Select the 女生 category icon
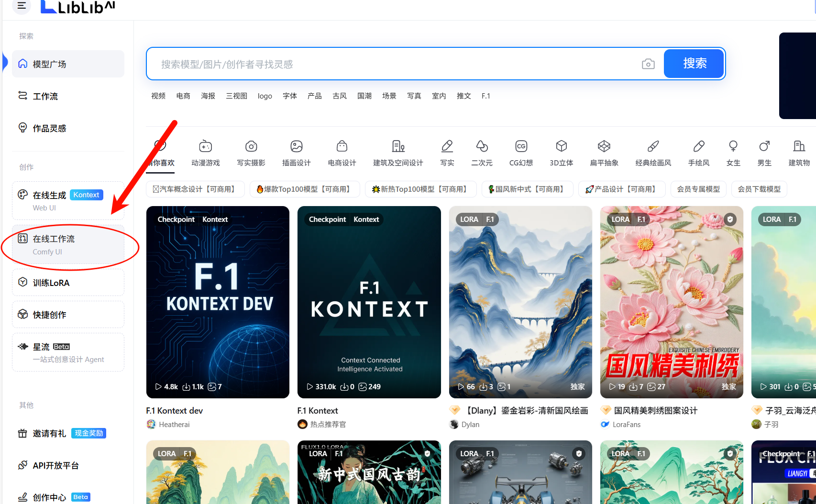The height and width of the screenshot is (504, 816). (x=733, y=146)
